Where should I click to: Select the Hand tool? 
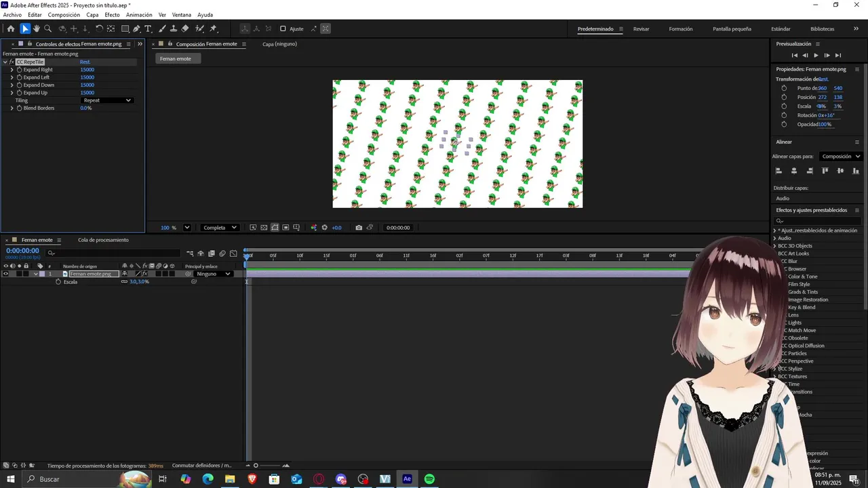37,28
